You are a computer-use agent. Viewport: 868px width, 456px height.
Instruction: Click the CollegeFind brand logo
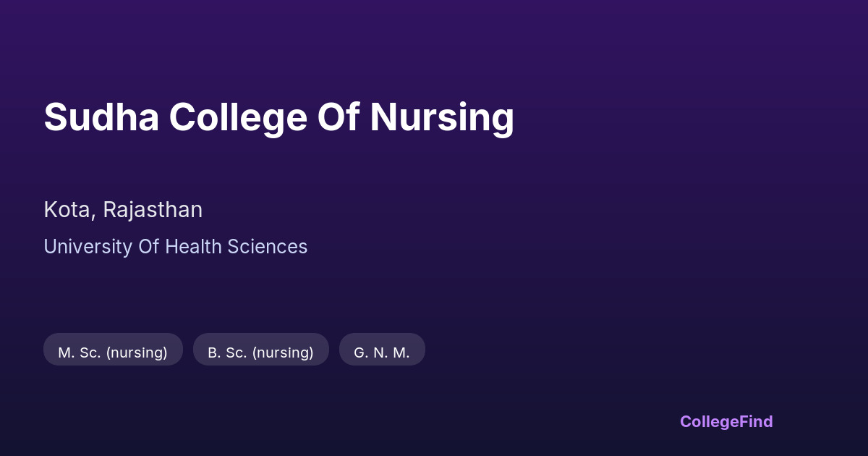pos(726,421)
